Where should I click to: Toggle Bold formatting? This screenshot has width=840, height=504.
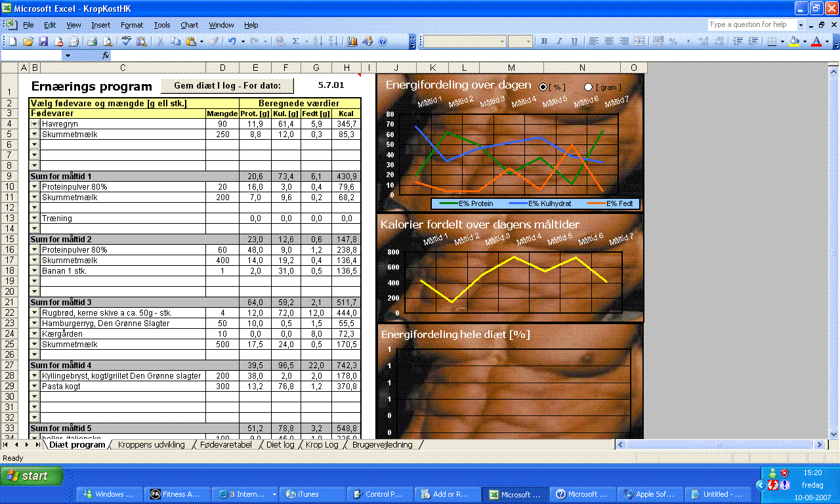pyautogui.click(x=544, y=41)
